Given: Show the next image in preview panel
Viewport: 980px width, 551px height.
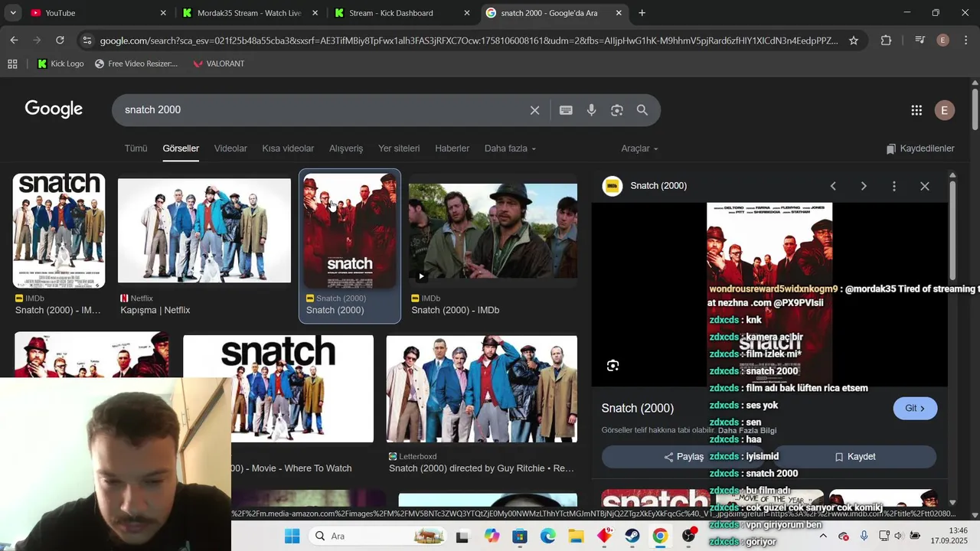Looking at the screenshot, I should [864, 186].
